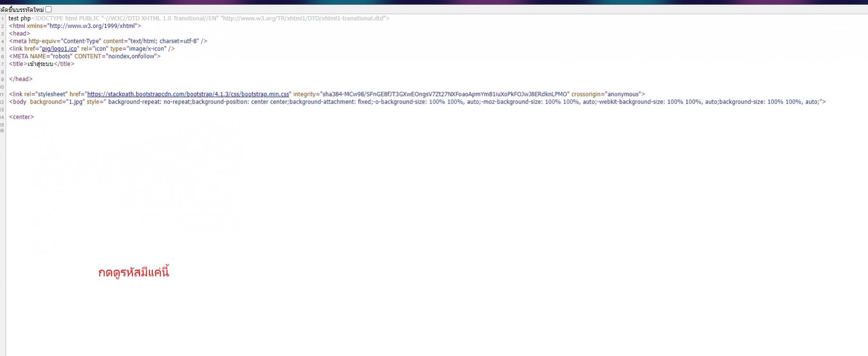Click the html xmlns tag line

point(75,26)
